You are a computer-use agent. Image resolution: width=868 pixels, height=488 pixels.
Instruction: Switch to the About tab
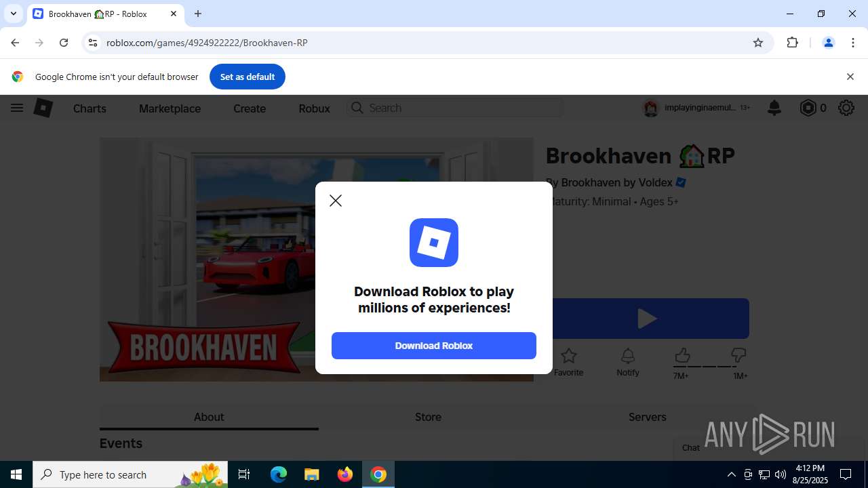[209, 417]
